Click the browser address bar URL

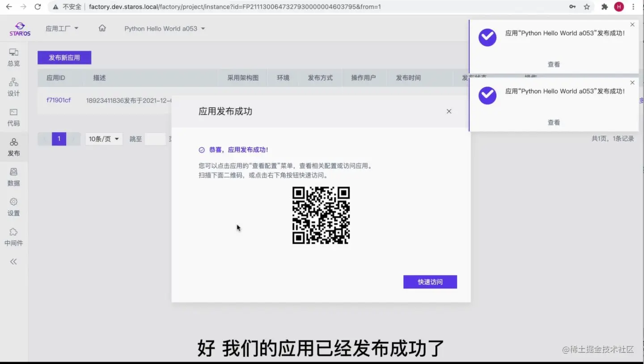point(235,7)
